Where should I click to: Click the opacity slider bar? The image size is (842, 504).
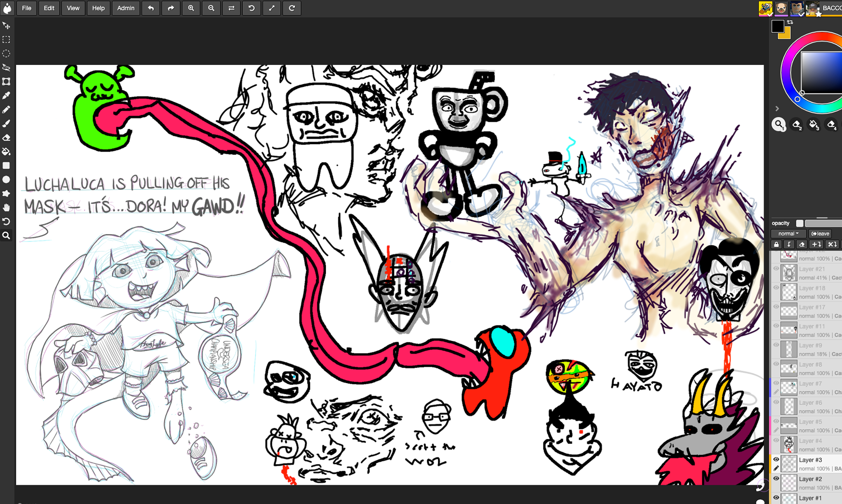(823, 223)
